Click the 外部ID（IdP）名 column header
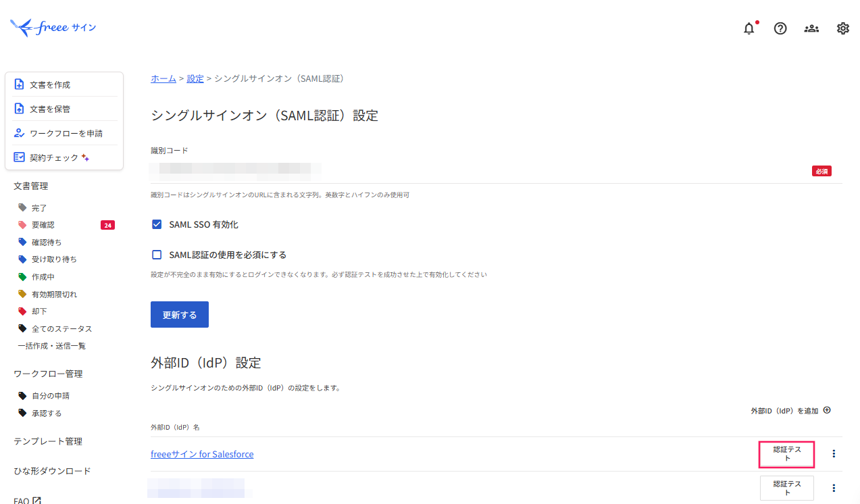 click(175, 427)
